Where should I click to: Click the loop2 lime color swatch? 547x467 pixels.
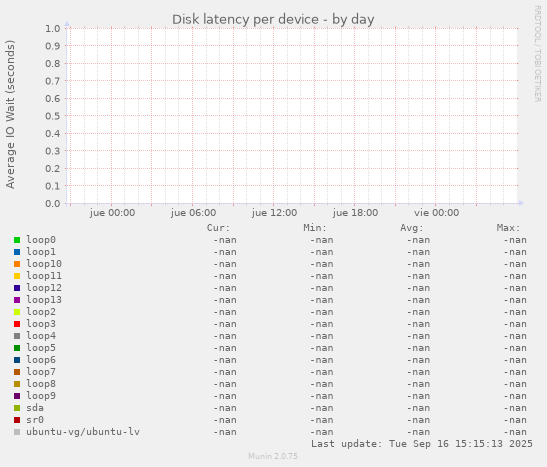pos(17,312)
